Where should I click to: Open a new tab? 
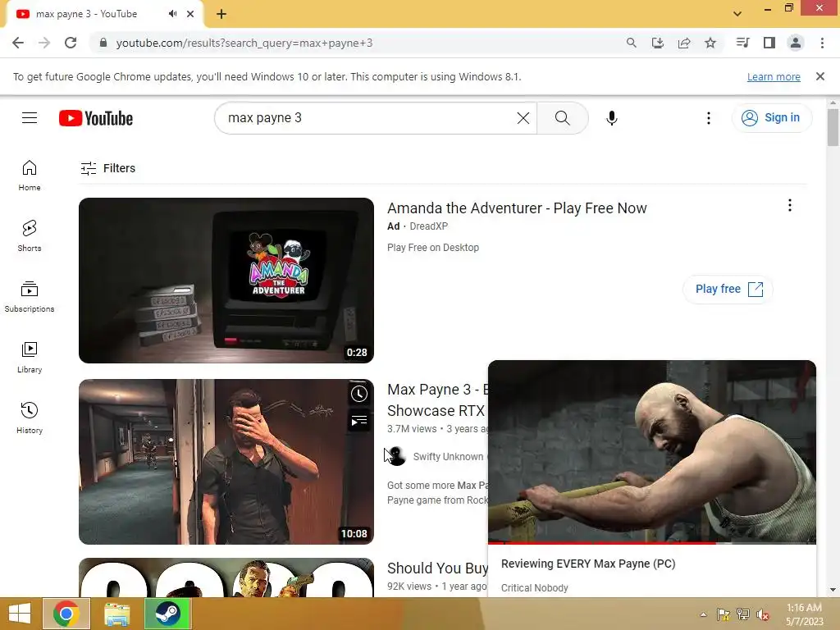[221, 15]
